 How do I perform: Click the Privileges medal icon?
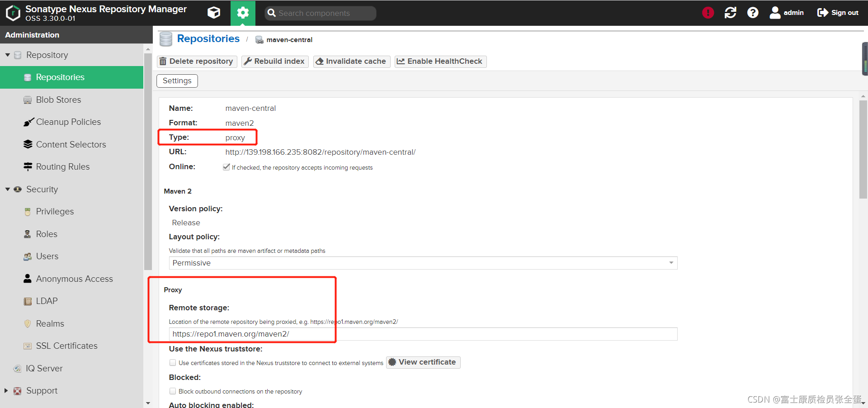[x=28, y=212]
